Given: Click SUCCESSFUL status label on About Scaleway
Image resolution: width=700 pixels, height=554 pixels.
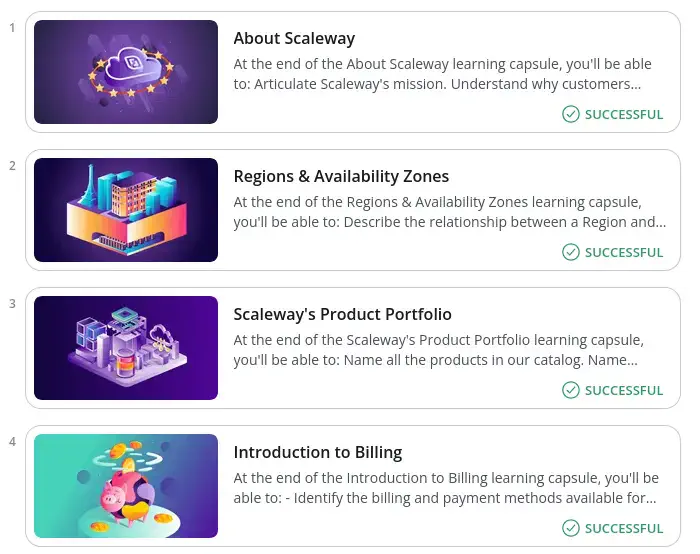Looking at the screenshot, I should (x=624, y=114).
